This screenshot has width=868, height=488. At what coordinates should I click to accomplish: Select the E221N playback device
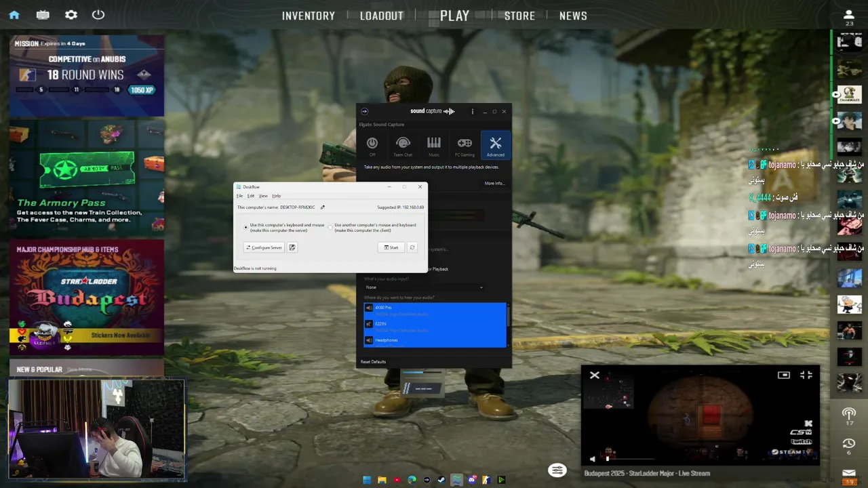[x=435, y=325]
